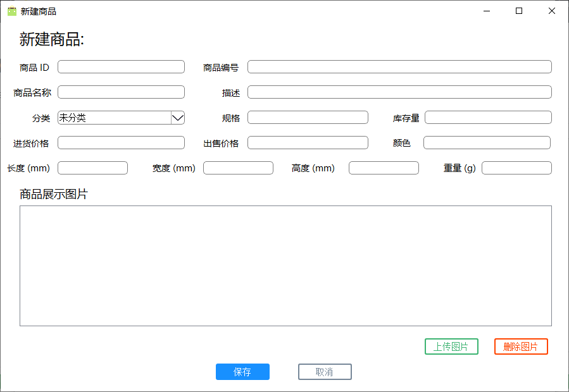Click the 商品编号 label
This screenshot has width=569, height=392.
click(221, 68)
